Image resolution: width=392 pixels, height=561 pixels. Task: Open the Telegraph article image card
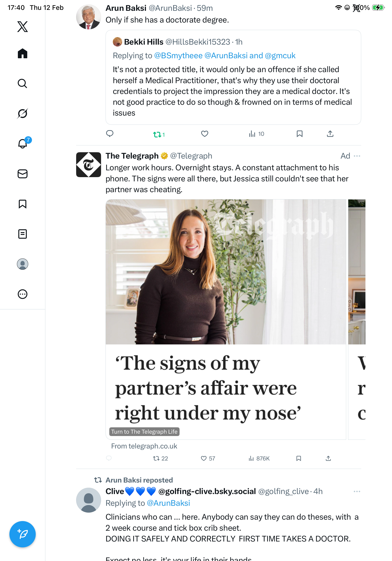226,272
